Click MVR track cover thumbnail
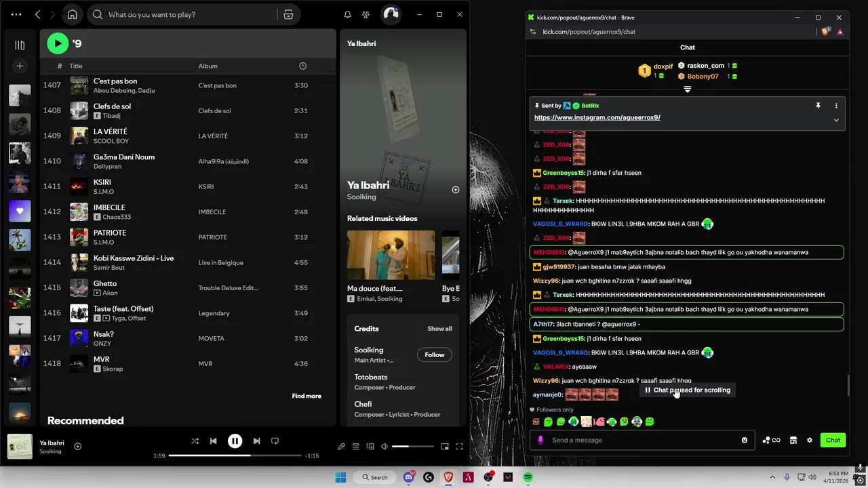The height and width of the screenshot is (488, 868). pyautogui.click(x=79, y=363)
